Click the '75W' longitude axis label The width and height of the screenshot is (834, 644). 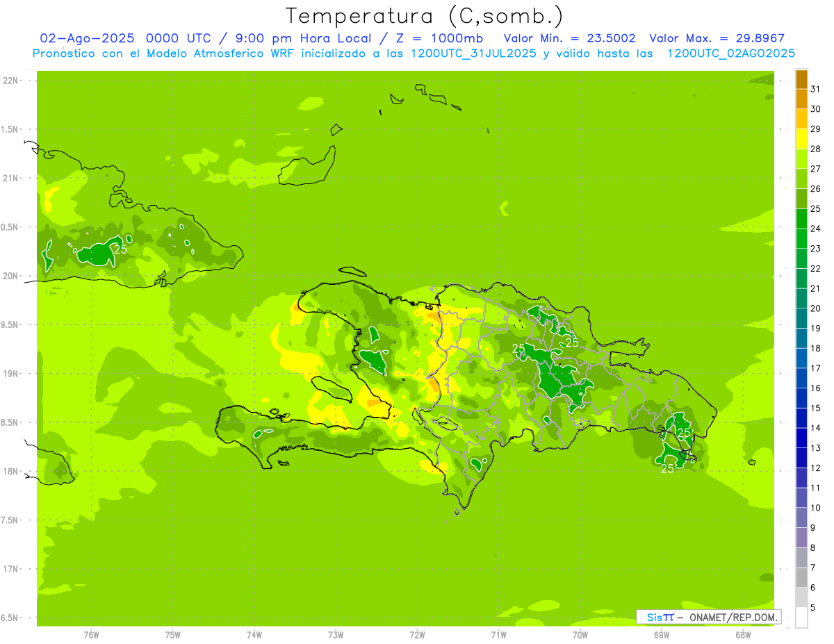pos(173,635)
